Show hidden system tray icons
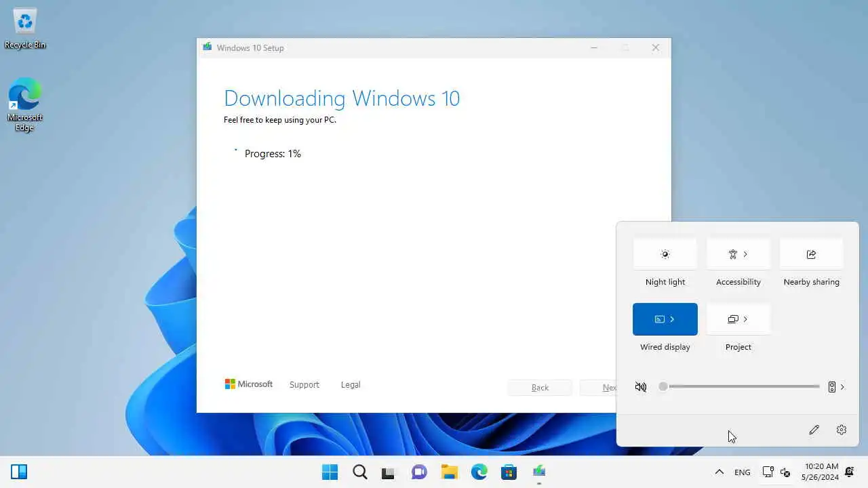This screenshot has width=868, height=488. (x=719, y=472)
